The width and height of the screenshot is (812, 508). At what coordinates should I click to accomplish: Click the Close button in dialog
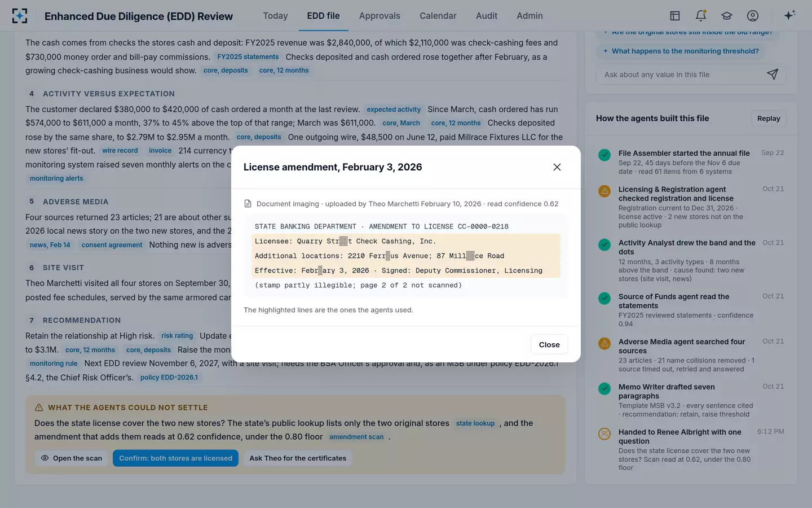[549, 344]
